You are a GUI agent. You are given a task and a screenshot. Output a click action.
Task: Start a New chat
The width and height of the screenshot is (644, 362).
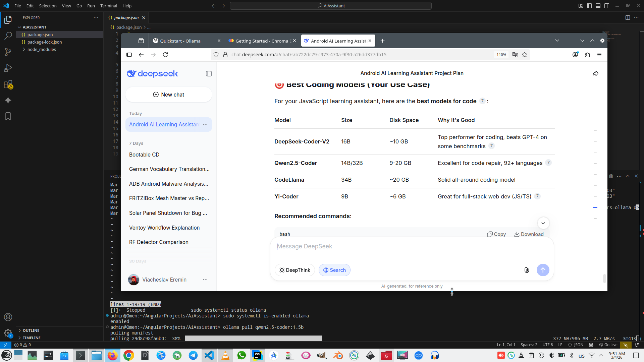point(168,95)
